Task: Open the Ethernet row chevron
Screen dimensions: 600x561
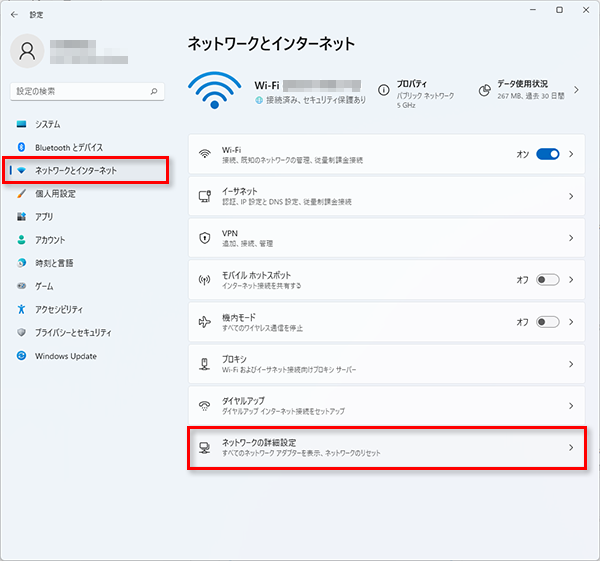Action: point(571,196)
